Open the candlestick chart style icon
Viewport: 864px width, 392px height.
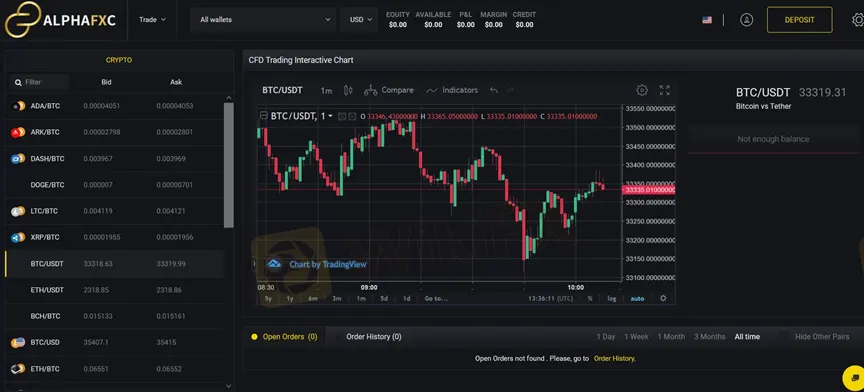click(x=348, y=90)
